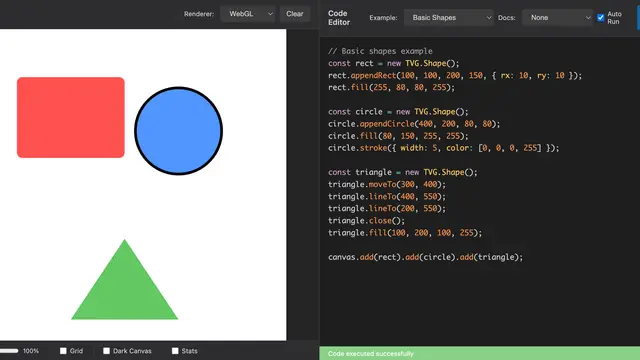Click the '// Basic shapes example' comment line
The height and width of the screenshot is (360, 640).
click(380, 51)
